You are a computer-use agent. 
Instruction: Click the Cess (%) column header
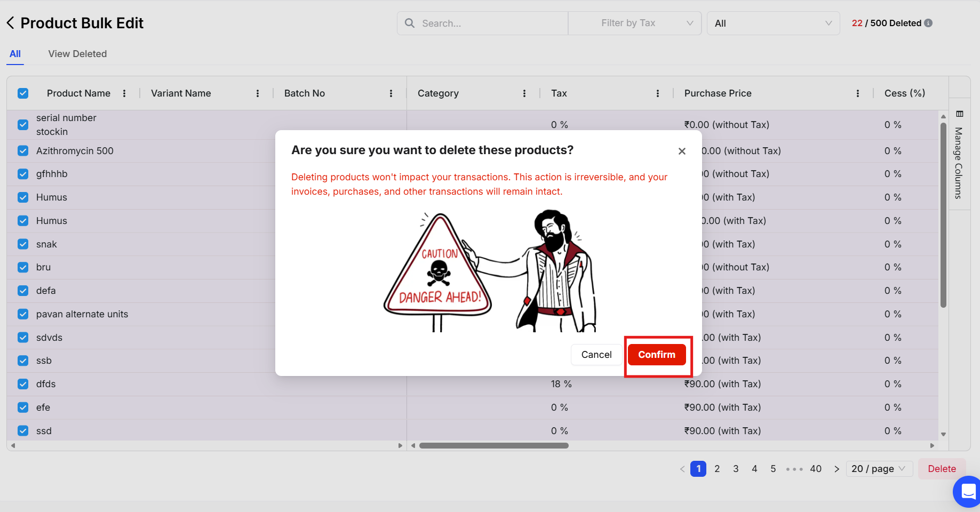(x=905, y=93)
